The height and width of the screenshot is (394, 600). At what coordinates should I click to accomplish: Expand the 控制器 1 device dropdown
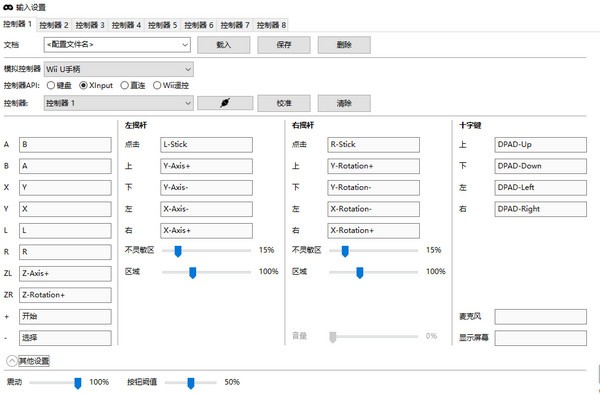[119, 103]
